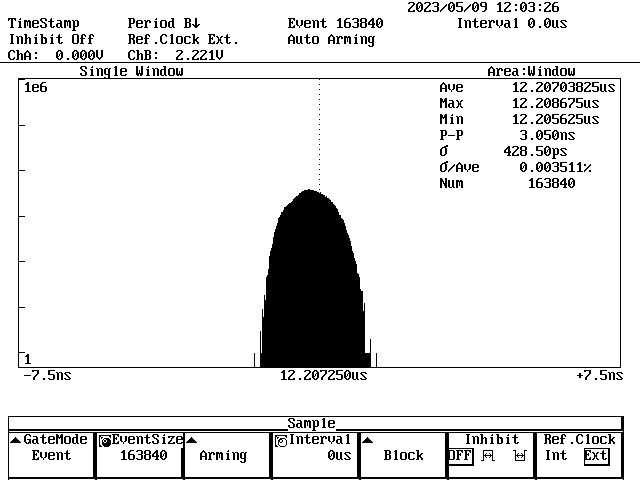This screenshot has height=480, width=640.
Task: Select the Sample menu title bar
Action: [311, 423]
